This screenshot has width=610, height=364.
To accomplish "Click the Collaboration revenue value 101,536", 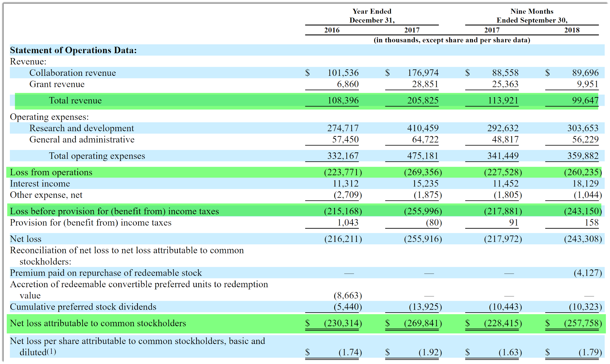I will point(343,73).
